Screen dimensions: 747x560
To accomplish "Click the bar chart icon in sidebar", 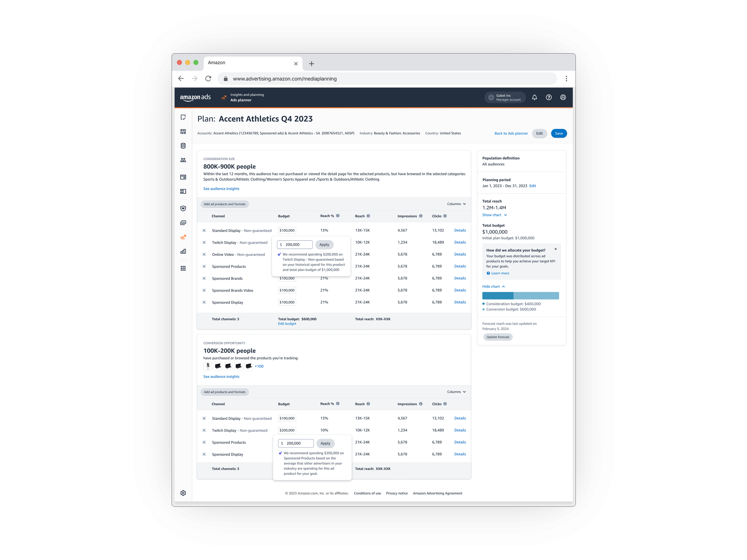I will [x=183, y=251].
